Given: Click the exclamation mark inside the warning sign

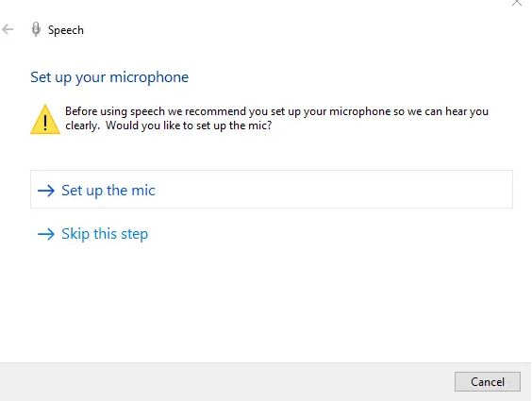Looking at the screenshot, I should click(45, 122).
